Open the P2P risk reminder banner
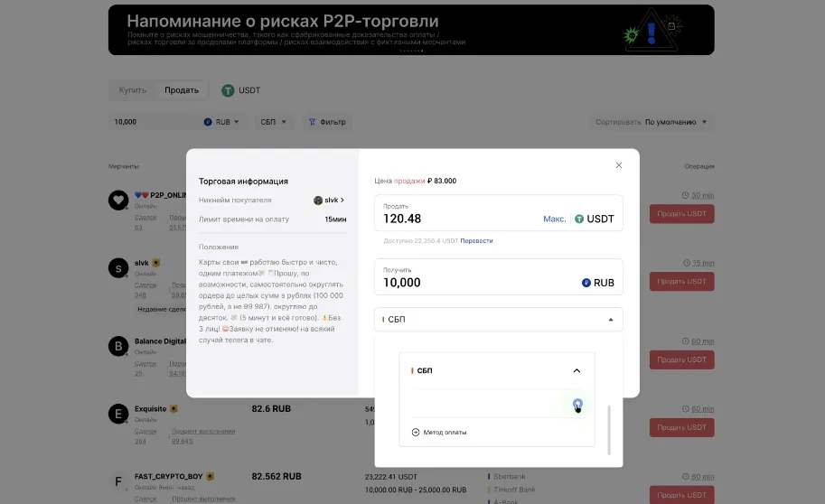Viewport: 825px width, 504px height. 411,30
